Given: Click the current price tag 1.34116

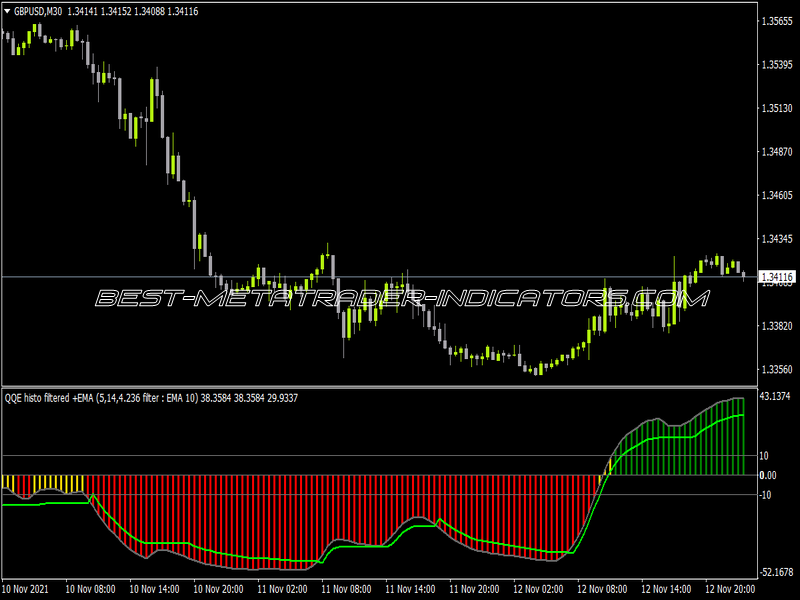Looking at the screenshot, I should tap(778, 277).
